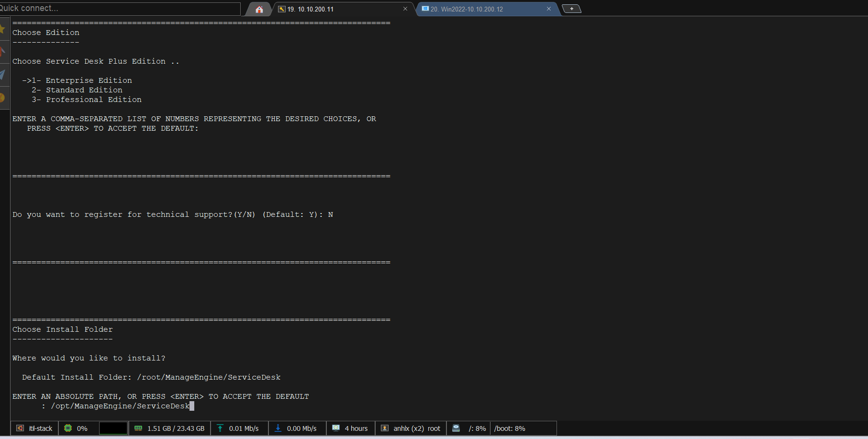Open the Tools knife icon in sidebar

3,51
